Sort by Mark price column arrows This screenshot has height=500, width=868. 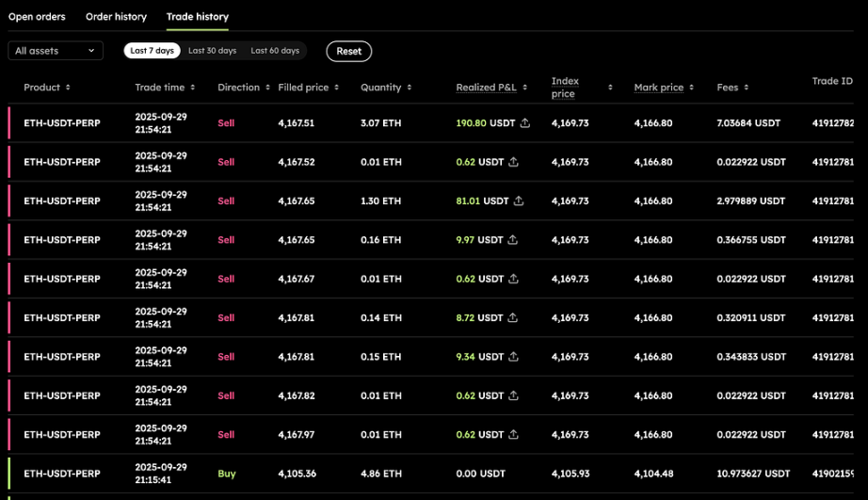(691, 88)
